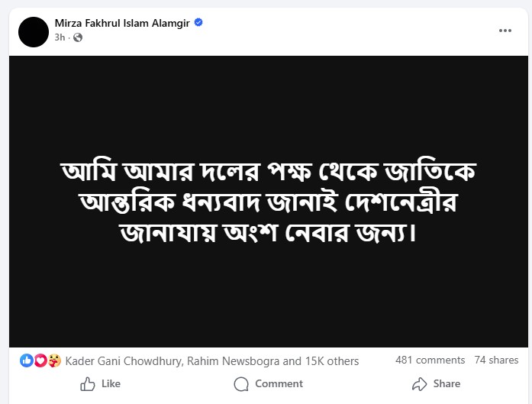This screenshot has width=532, height=404.
Task: View the 74 shares list
Action: click(496, 360)
